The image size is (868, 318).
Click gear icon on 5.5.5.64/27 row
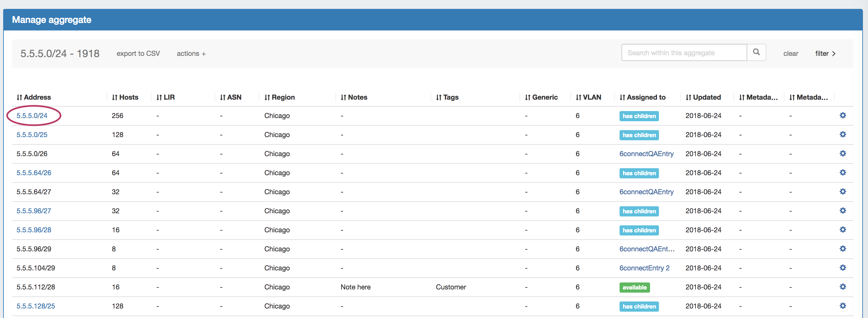coord(842,191)
